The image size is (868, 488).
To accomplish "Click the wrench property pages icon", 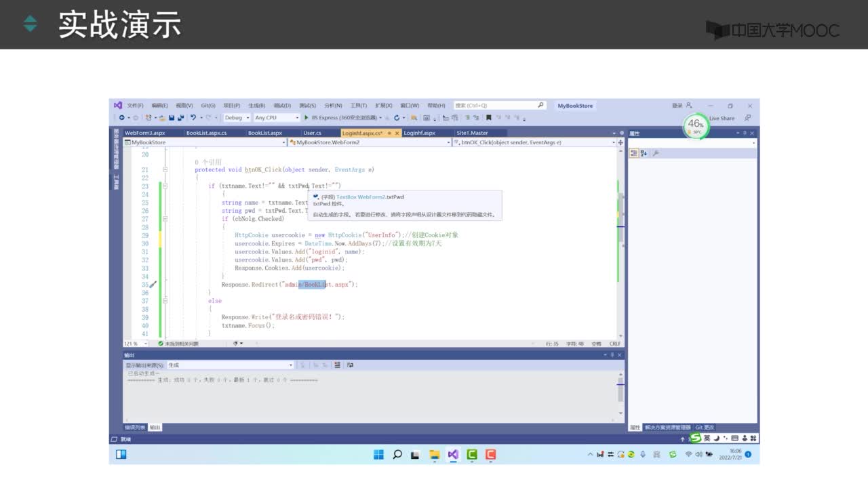I will 656,153.
